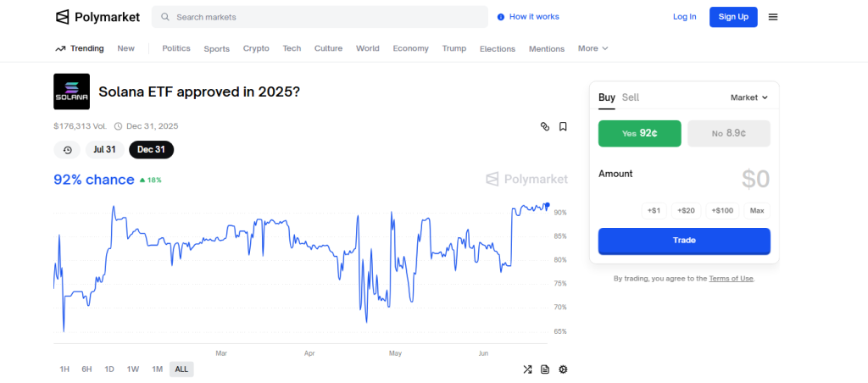Viewport: 868px width, 383px height.
Task: Expand the Market order type dropdown
Action: click(x=748, y=97)
